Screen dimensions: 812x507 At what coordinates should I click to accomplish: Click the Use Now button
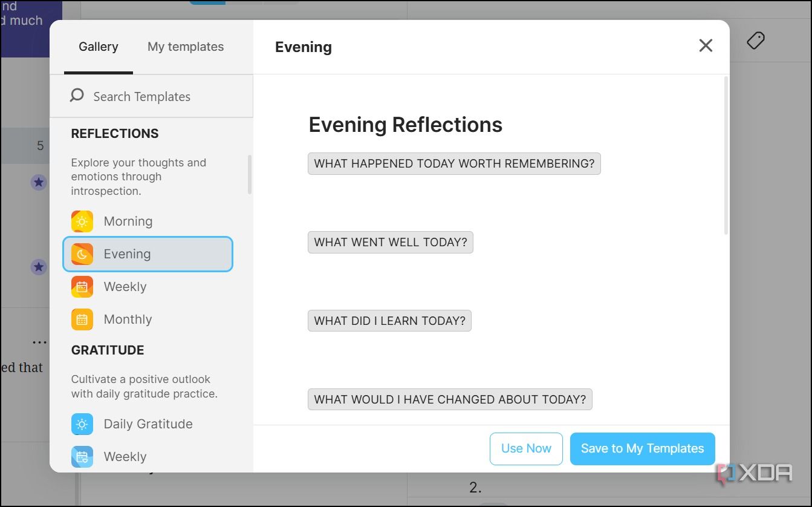(x=526, y=448)
